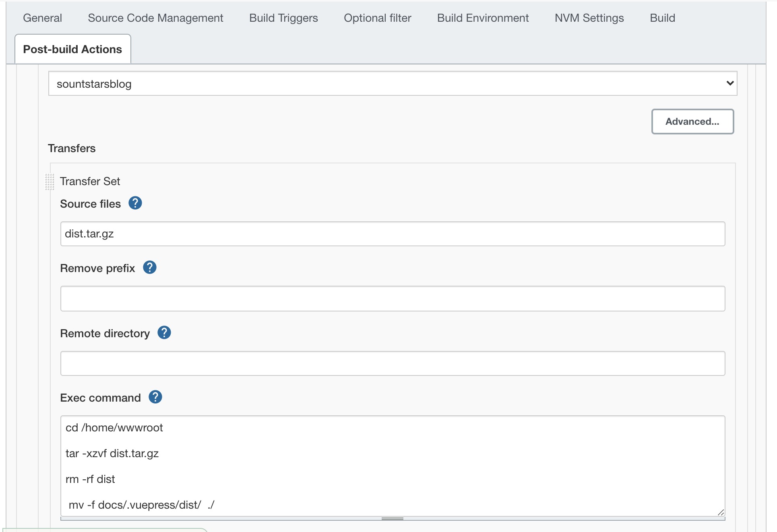Select the Post-build Actions tab
The image size is (777, 532).
tap(72, 49)
